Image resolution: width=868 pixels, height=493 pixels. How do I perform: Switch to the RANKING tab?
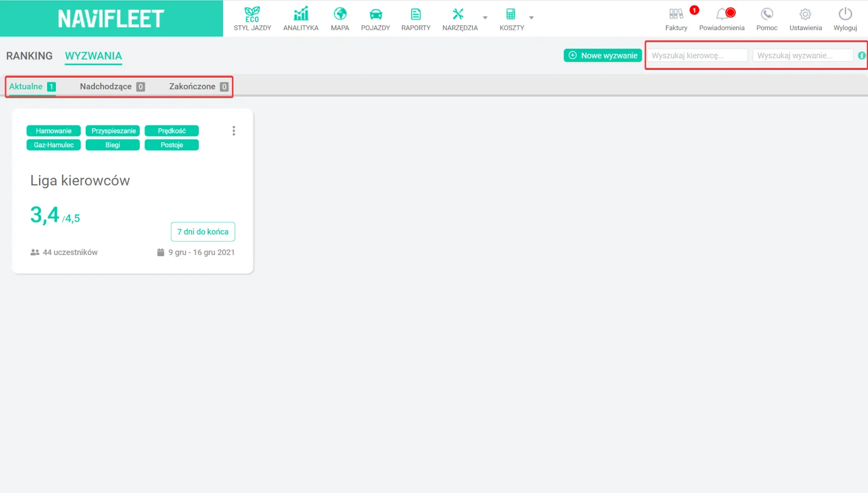(x=29, y=56)
